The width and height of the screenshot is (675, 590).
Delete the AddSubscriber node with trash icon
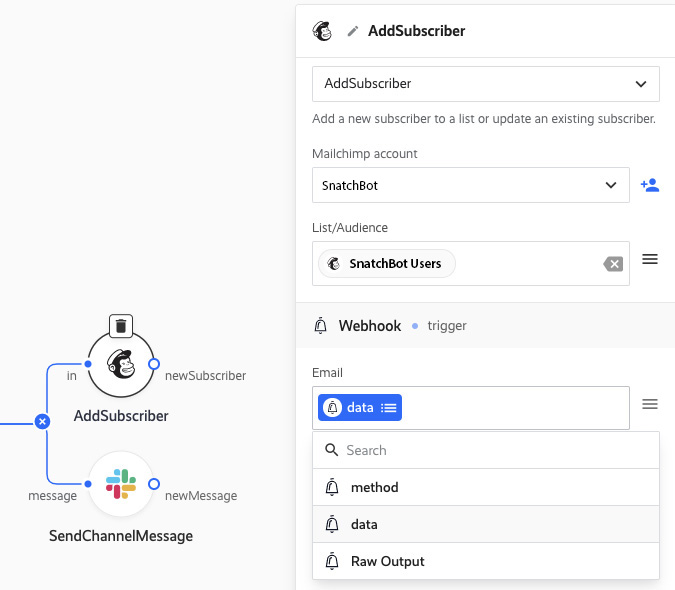pos(121,326)
